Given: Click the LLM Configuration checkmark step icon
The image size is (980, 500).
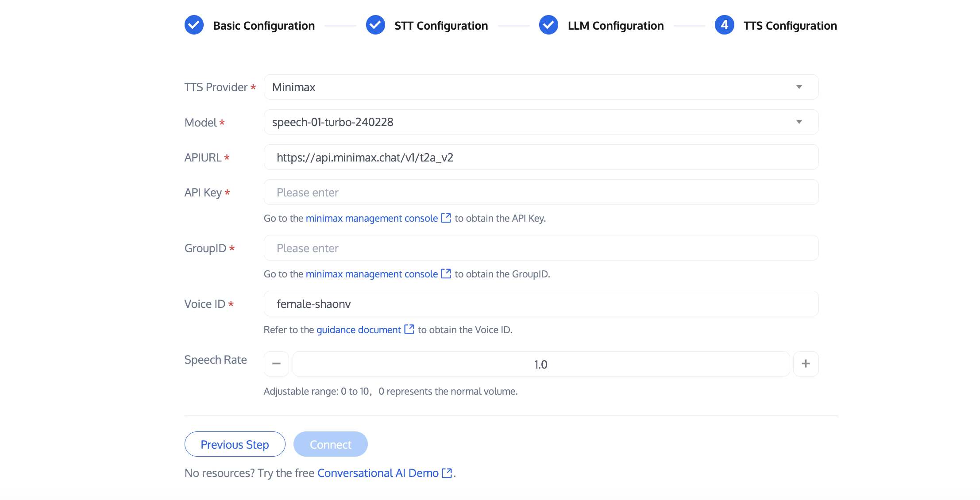Looking at the screenshot, I should (x=548, y=25).
